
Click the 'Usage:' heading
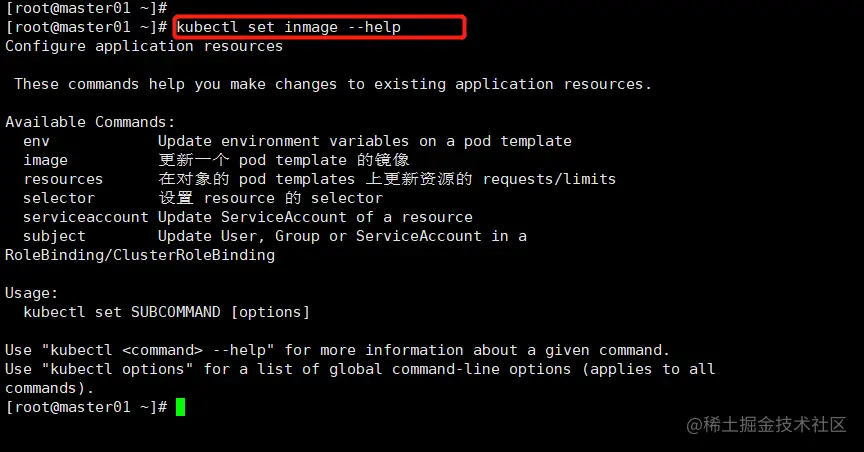pyautogui.click(x=31, y=293)
